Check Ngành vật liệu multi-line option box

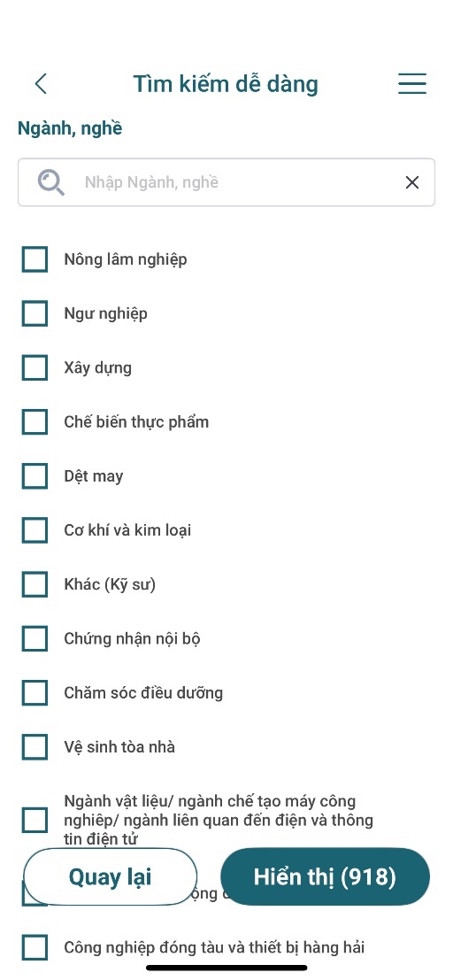35,820
